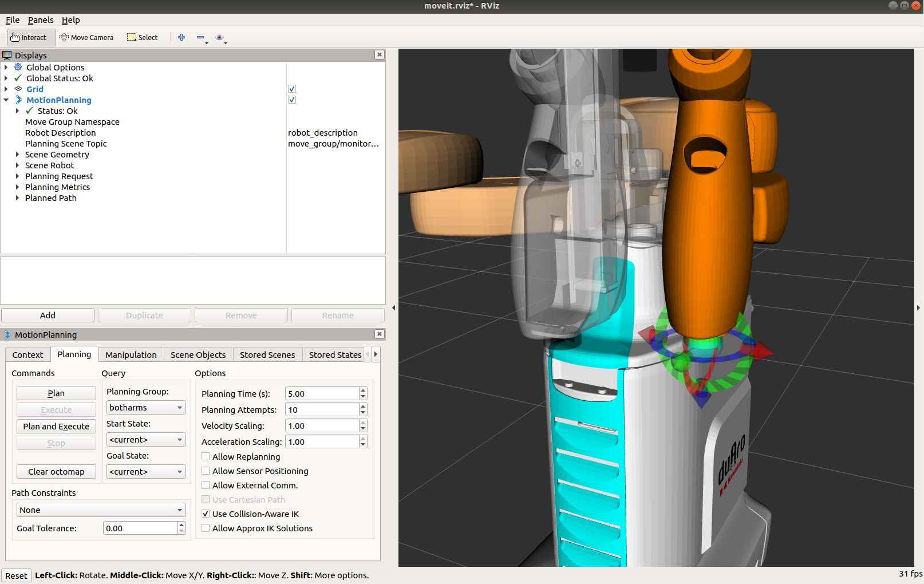Viewport: 924px width, 584px height.
Task: Enable Allow Replanning option
Action: [x=206, y=457]
